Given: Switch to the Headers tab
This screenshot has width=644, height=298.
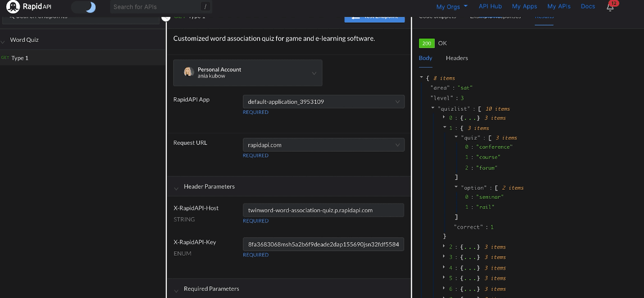Looking at the screenshot, I should (457, 58).
